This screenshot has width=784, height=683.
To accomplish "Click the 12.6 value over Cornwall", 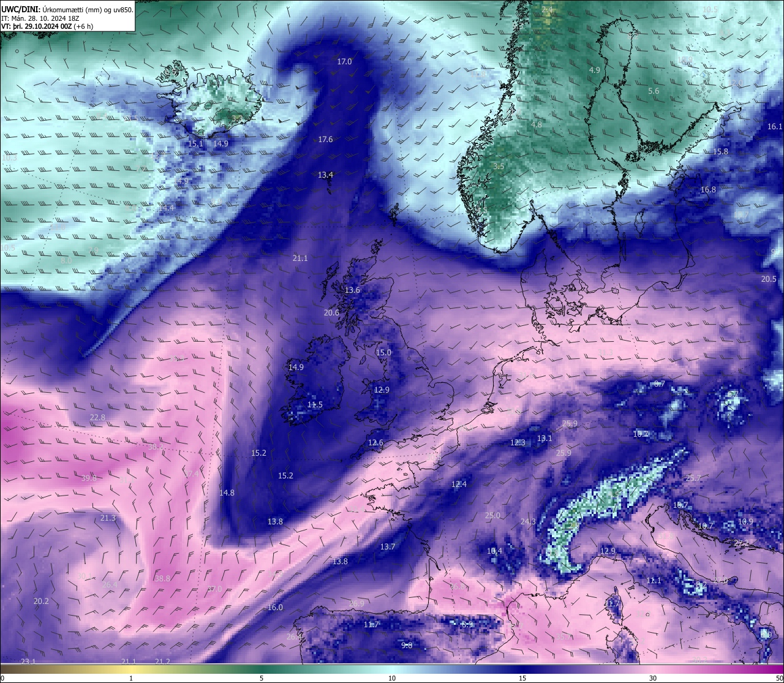I will [375, 442].
